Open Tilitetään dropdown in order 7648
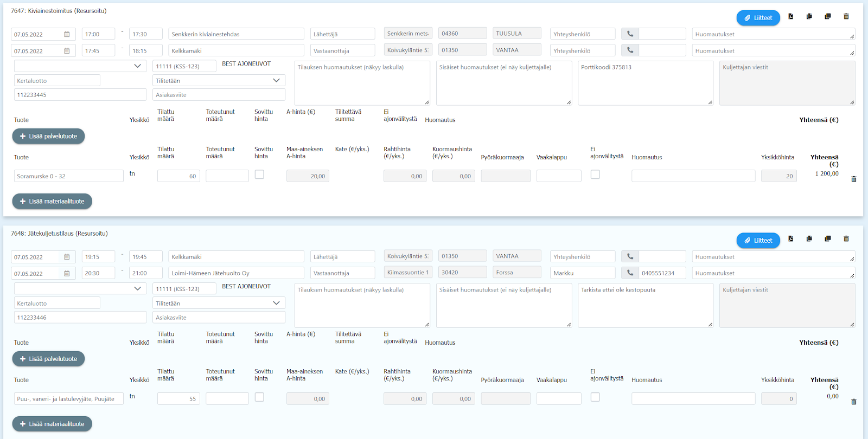Screen dimensions: 868x439 [x=219, y=304]
